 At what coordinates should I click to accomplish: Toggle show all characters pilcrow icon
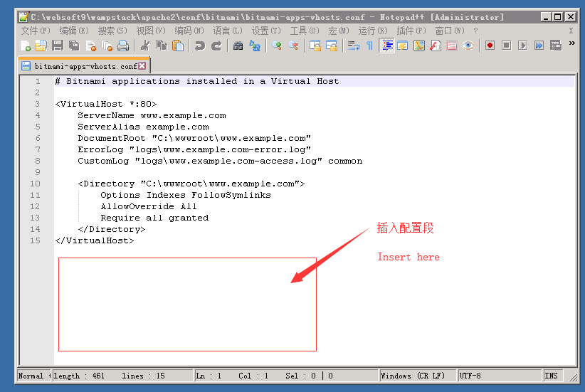(369, 46)
